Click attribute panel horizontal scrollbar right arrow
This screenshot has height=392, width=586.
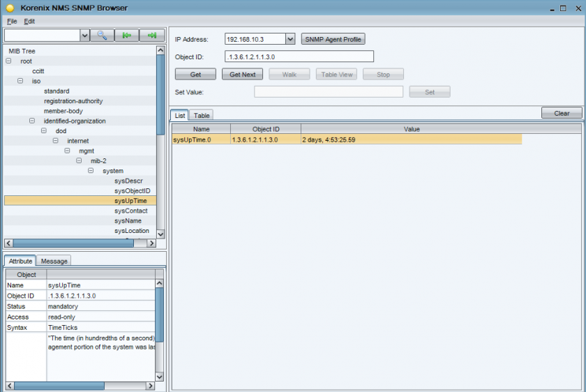coord(150,386)
